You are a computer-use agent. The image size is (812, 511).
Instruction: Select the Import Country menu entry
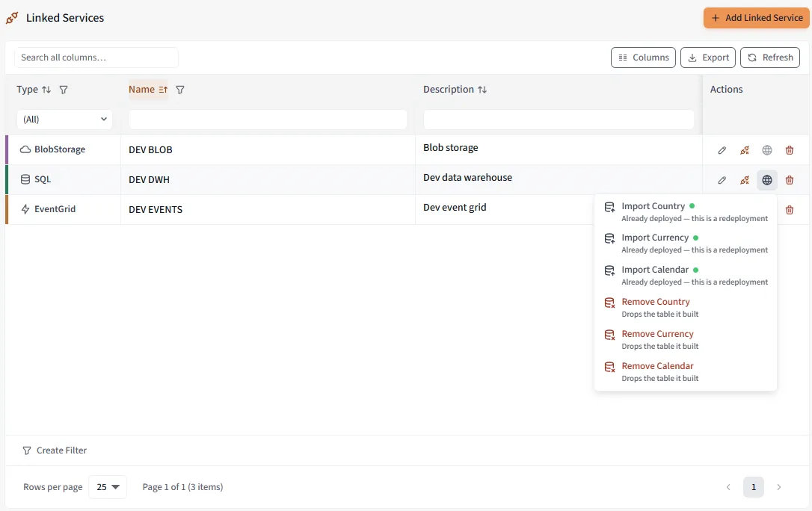686,212
